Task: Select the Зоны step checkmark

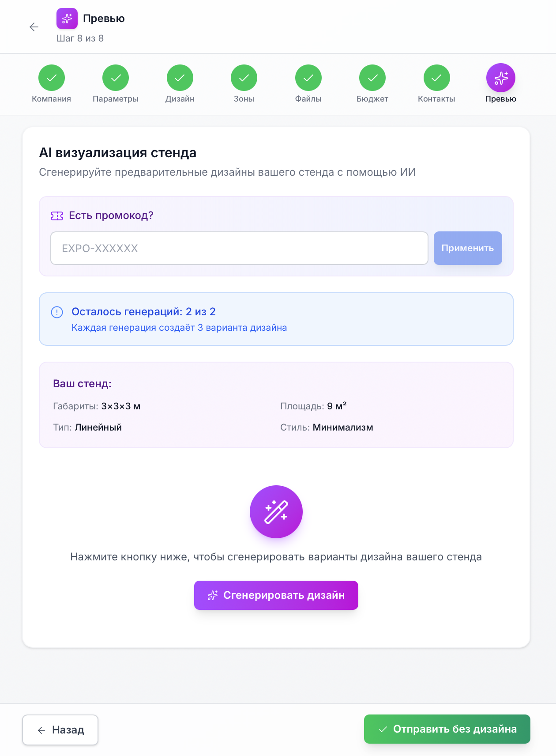Action: click(244, 78)
